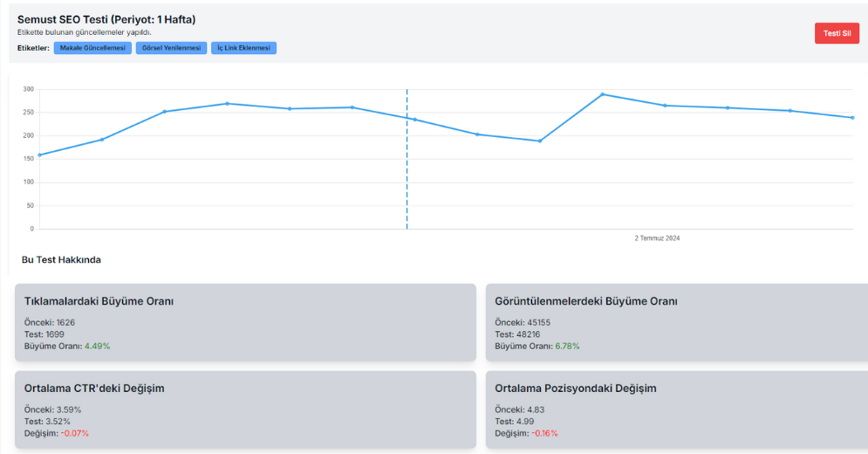Click the 2 Temmuz 2024 axis label
Screen dimensions: 868x454
click(x=657, y=237)
